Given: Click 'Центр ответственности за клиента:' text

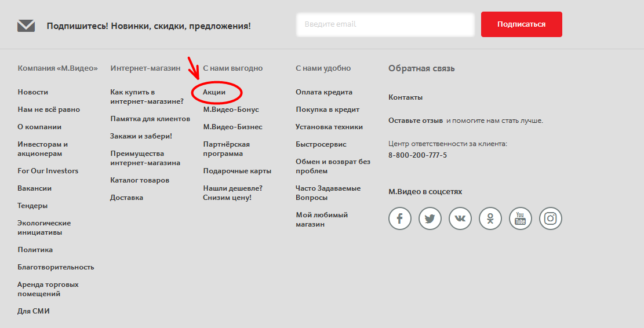Looking at the screenshot, I should click(447, 144).
